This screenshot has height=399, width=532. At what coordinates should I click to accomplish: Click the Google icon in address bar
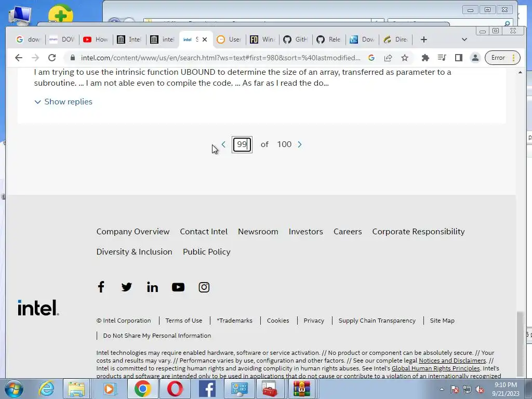coord(371,58)
